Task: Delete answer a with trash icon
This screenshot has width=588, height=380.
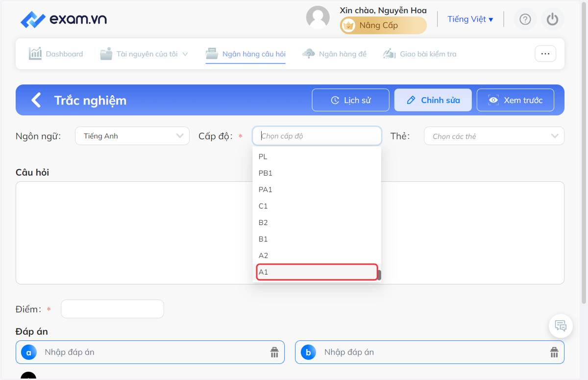Action: [x=274, y=352]
